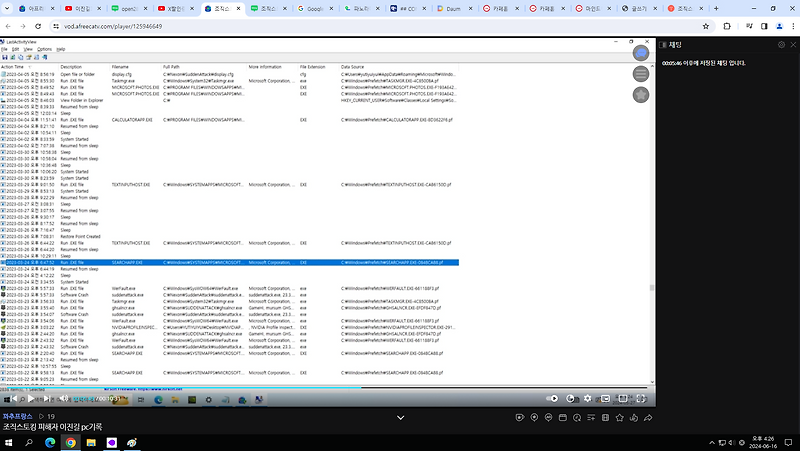Open the Chrome three-dot menu
The width and height of the screenshot is (800, 451).
pos(793,26)
